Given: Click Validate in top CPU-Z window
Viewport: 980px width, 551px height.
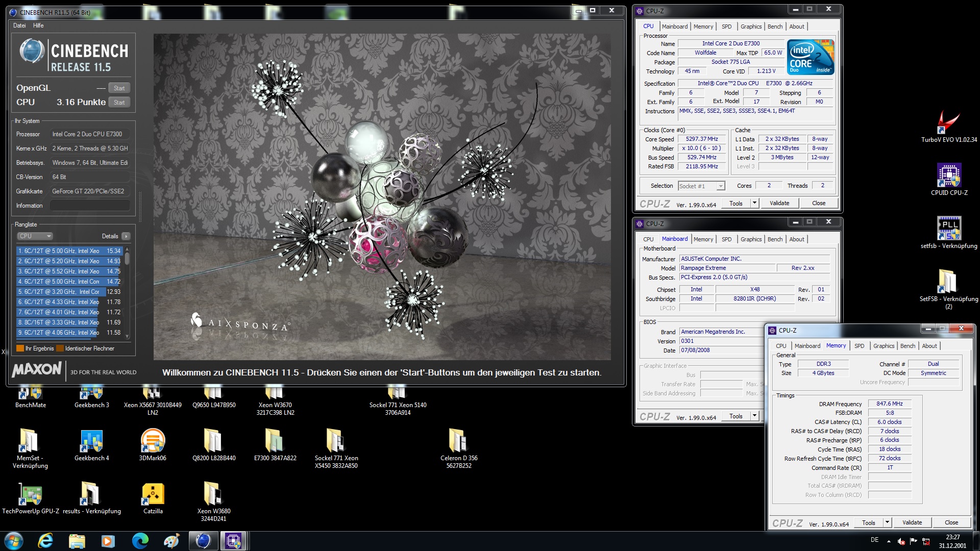Looking at the screenshot, I should (x=779, y=203).
